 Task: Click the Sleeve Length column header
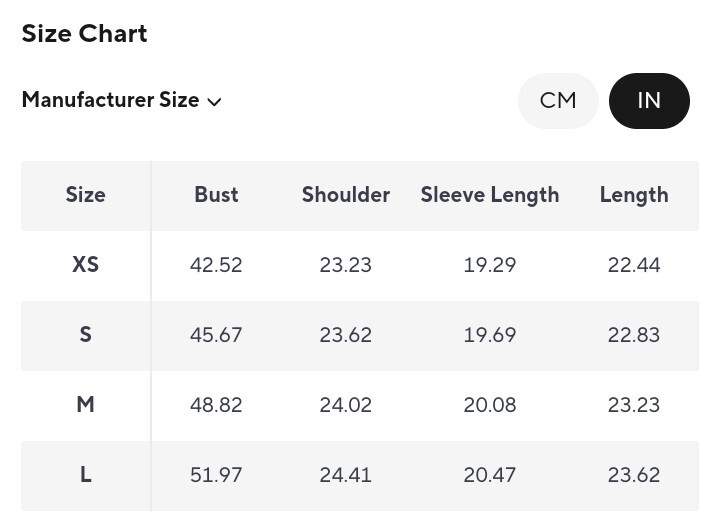[490, 195]
